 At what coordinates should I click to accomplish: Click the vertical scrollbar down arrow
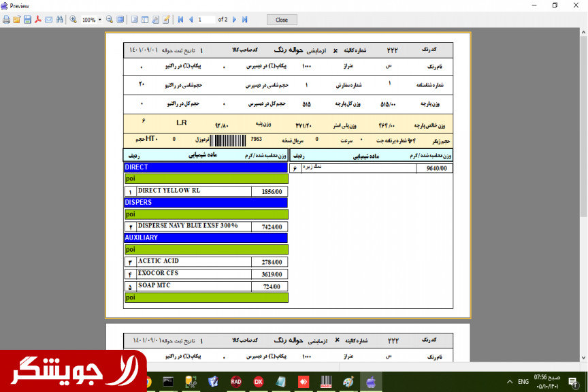(583, 357)
